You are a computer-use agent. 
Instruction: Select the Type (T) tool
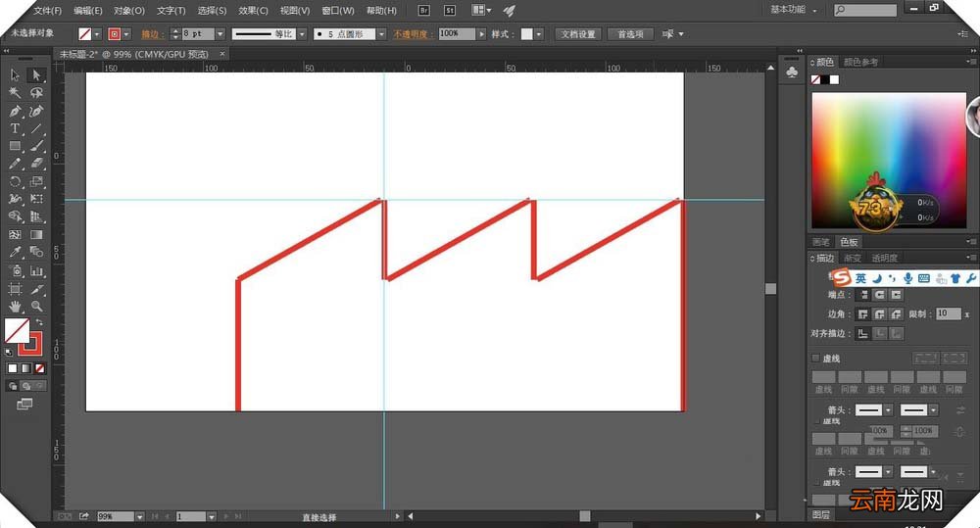point(15,128)
